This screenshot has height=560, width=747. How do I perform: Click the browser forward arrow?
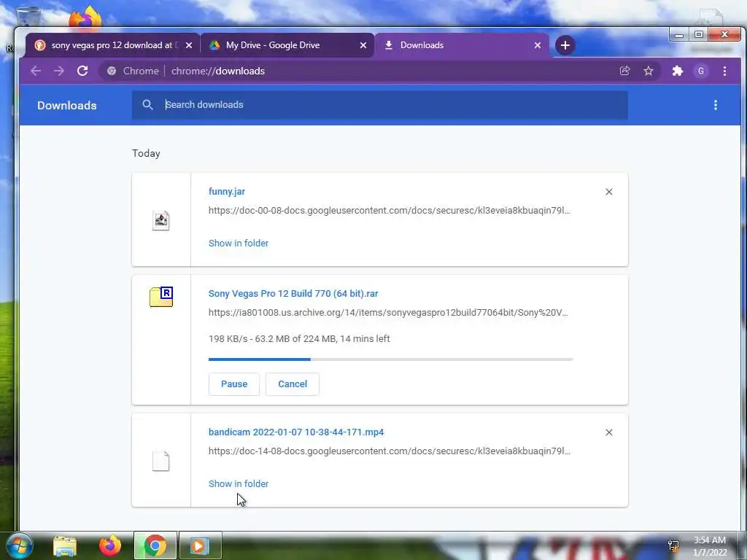(x=58, y=71)
